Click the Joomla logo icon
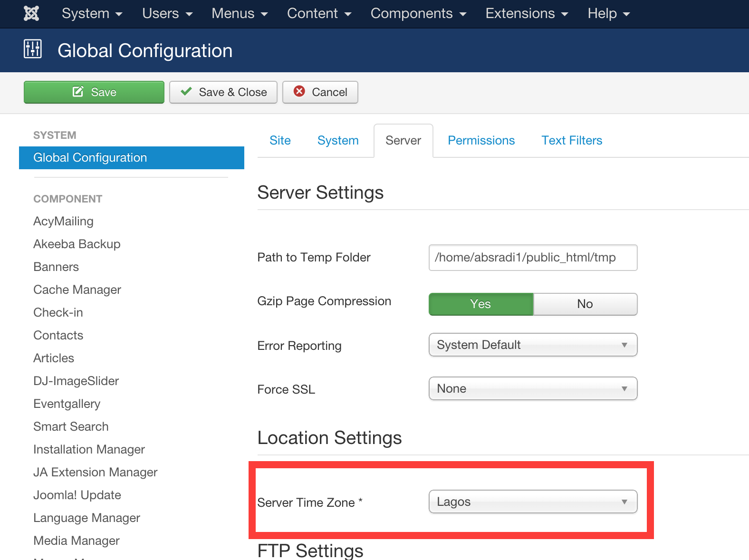Screen dimensions: 749x560 click(31, 13)
